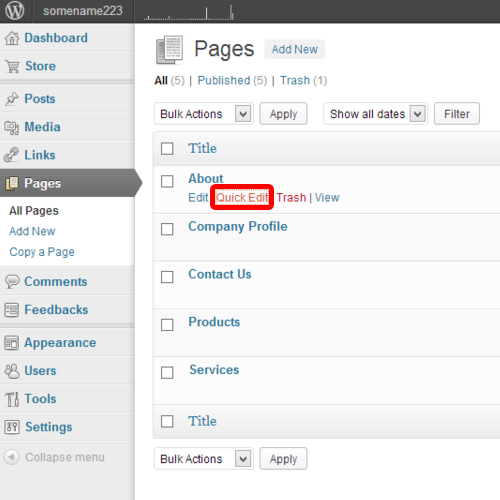The width and height of the screenshot is (500, 500).
Task: Click the Filter button
Action: pyautogui.click(x=457, y=114)
